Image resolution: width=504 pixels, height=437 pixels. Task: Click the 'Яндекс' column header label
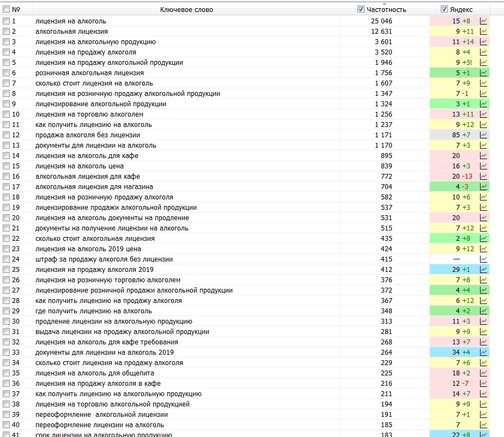[x=461, y=10]
